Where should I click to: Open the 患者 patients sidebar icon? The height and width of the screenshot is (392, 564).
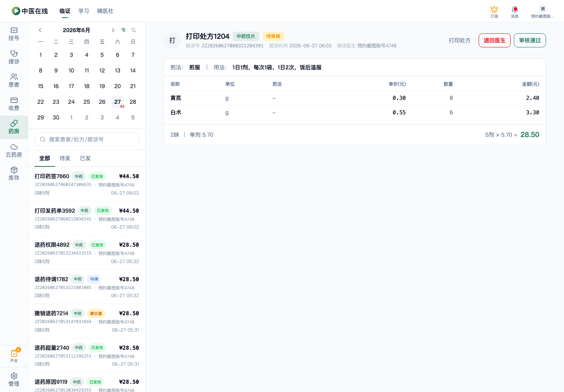pyautogui.click(x=14, y=81)
